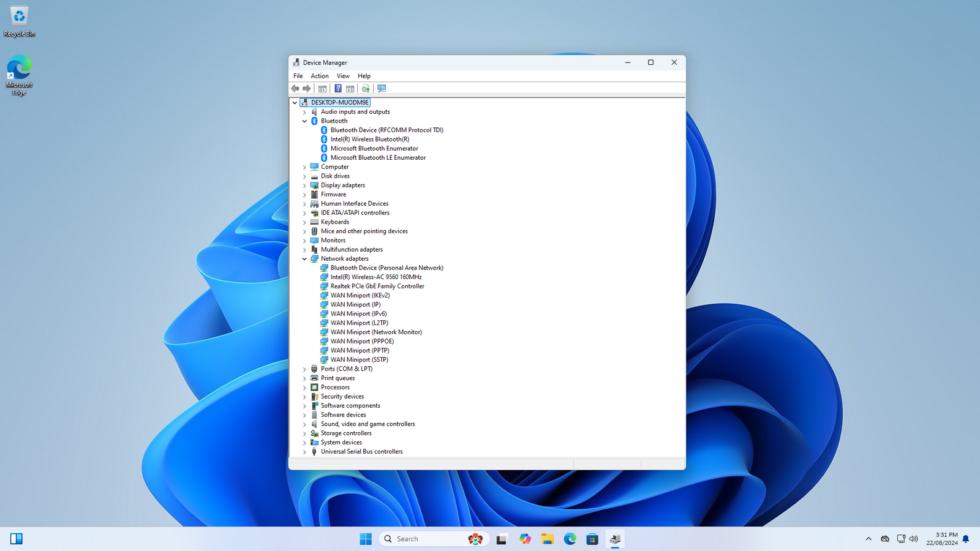This screenshot has width=980, height=551.
Task: Open the Recycle Bin on desktop
Action: point(19,21)
